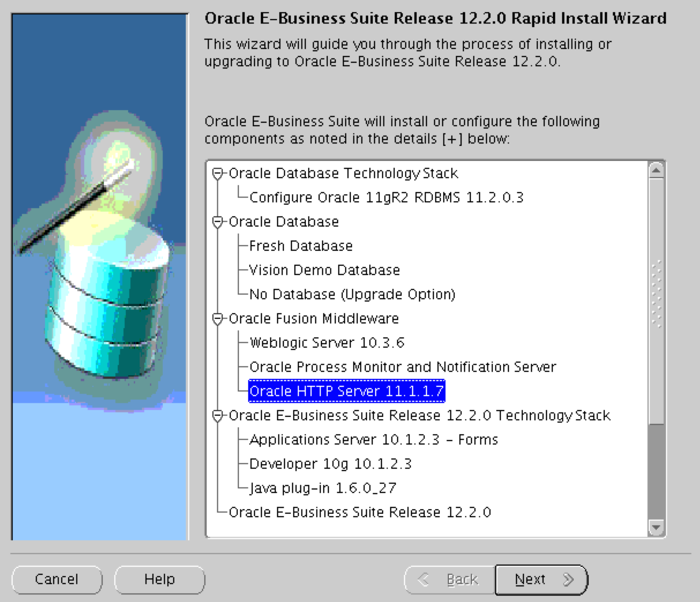Click the database wizard illustration
The width and height of the screenshot is (700, 602).
(x=100, y=277)
